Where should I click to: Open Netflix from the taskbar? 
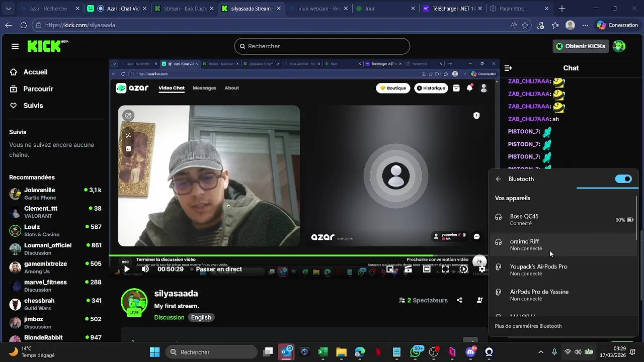(378, 352)
